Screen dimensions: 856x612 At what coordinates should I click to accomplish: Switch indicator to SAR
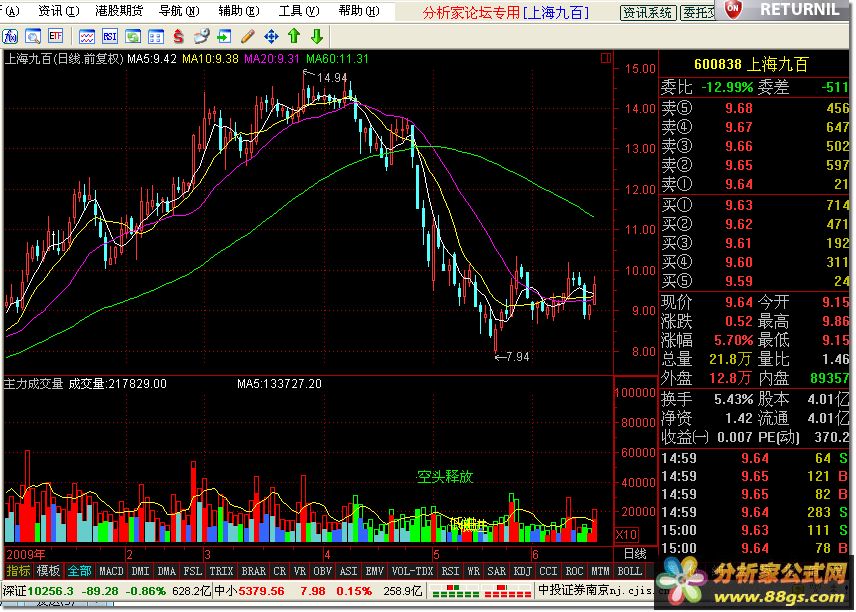[x=496, y=571]
